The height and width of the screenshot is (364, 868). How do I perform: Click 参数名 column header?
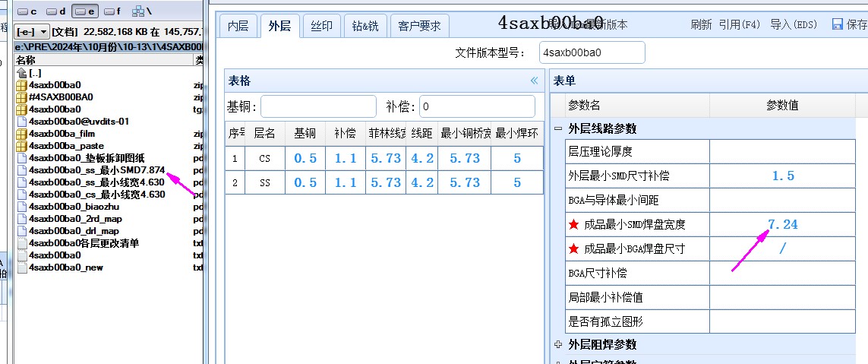[x=637, y=106]
